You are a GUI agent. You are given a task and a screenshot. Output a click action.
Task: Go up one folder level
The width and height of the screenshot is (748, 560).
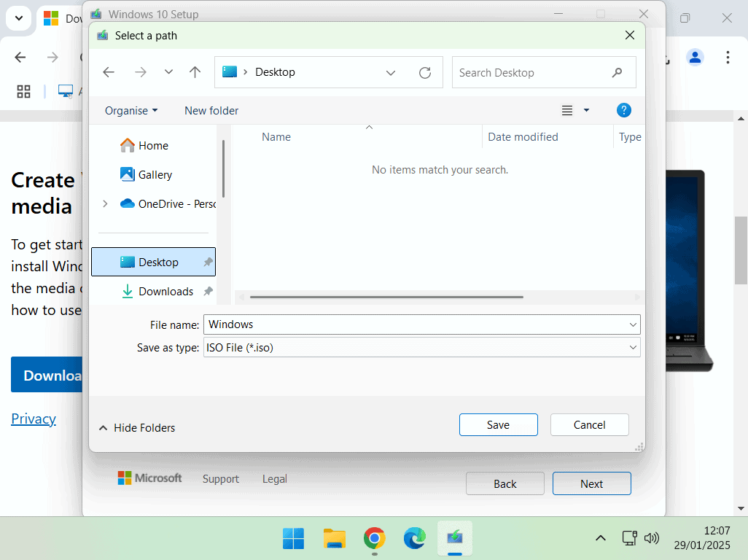point(195,72)
